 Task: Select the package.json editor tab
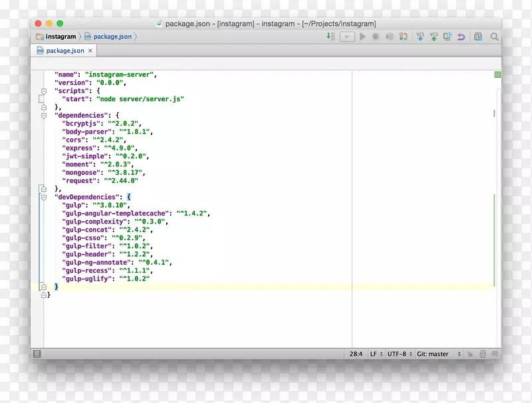(x=64, y=51)
